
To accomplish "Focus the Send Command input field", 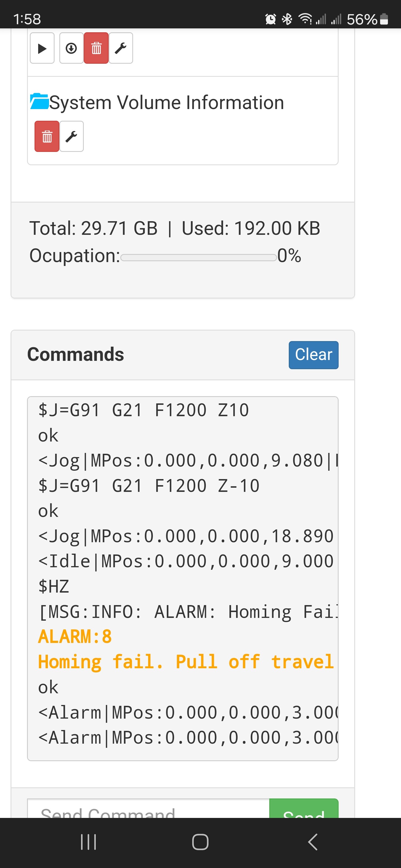I will coord(148,808).
